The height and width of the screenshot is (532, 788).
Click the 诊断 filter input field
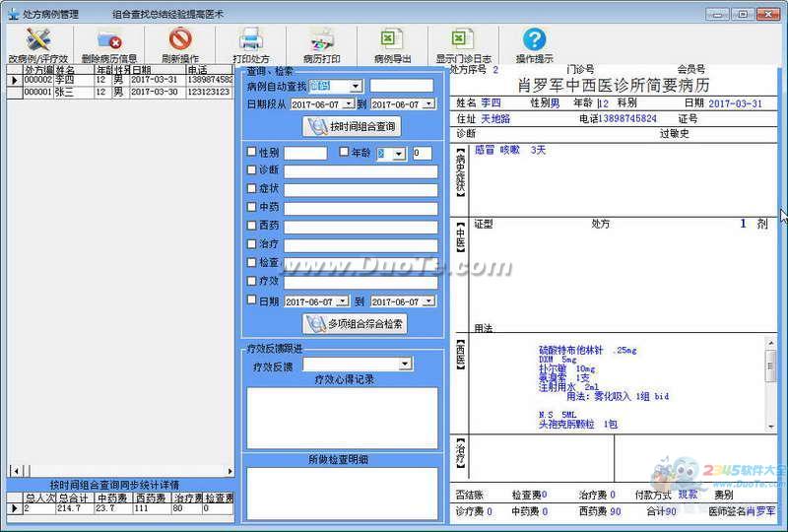tap(361, 171)
